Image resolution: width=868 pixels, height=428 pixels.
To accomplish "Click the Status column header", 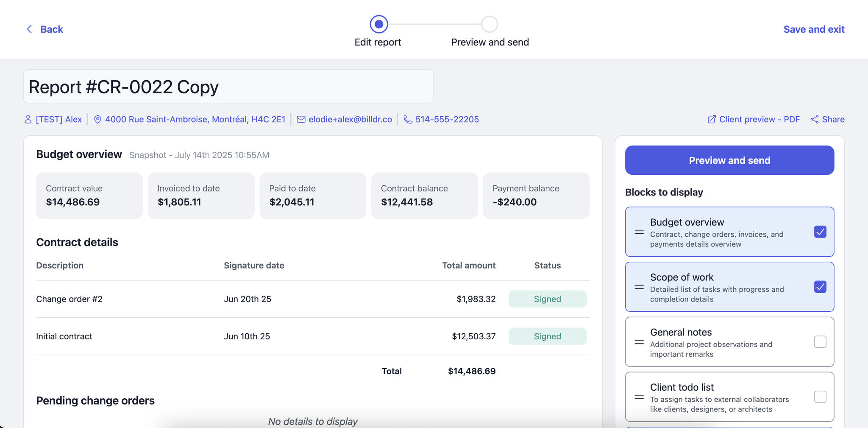I will (x=547, y=266).
